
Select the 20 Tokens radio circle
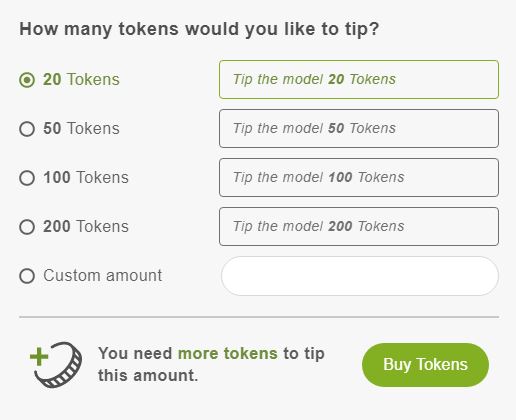pyautogui.click(x=27, y=80)
